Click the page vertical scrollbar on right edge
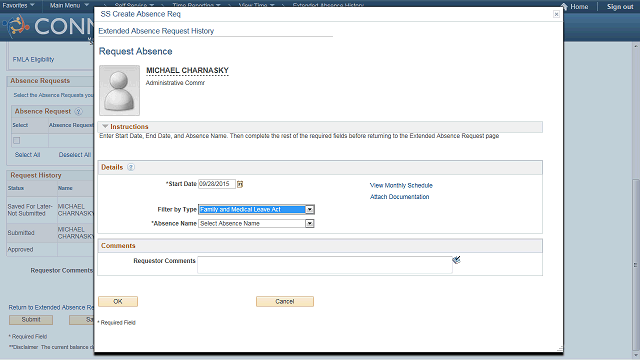 636,264
